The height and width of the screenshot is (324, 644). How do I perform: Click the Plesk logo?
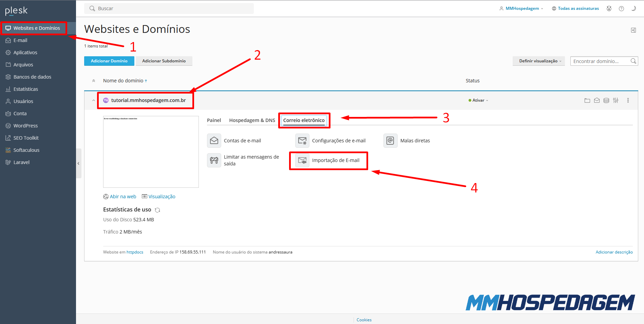point(16,11)
